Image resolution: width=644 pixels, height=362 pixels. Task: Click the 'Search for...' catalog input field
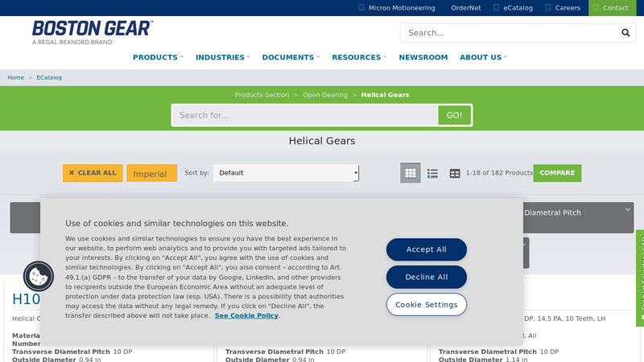coord(304,115)
